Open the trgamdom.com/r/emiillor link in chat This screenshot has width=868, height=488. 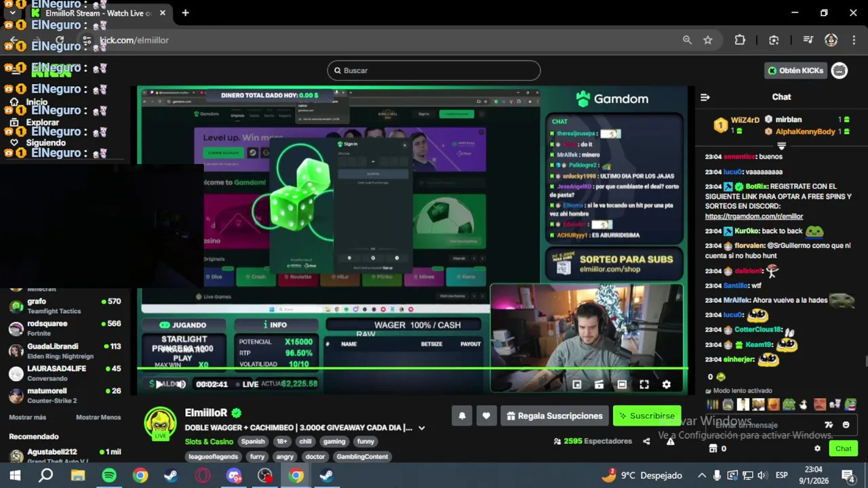[754, 216]
